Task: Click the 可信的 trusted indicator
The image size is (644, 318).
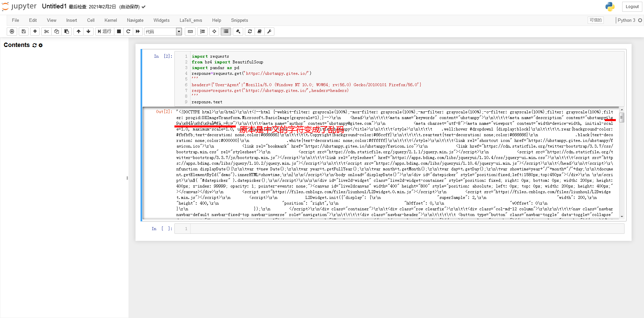Action: point(596,20)
